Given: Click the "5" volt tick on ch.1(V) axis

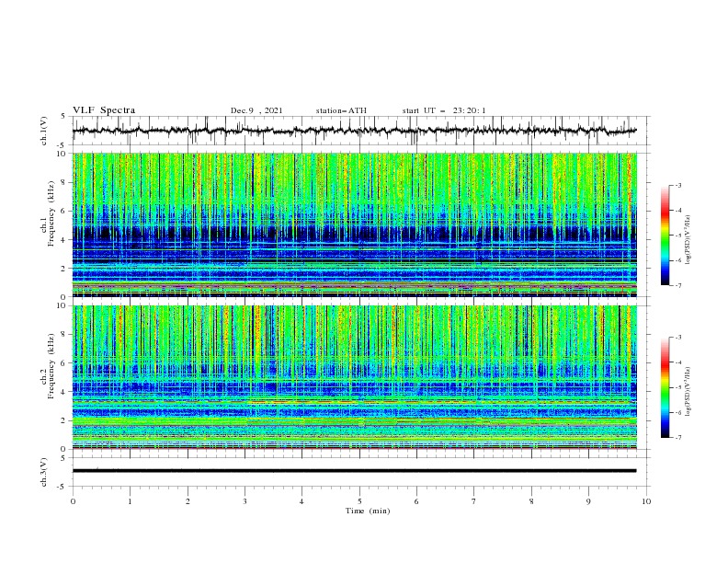Looking at the screenshot, I should tap(63, 116).
